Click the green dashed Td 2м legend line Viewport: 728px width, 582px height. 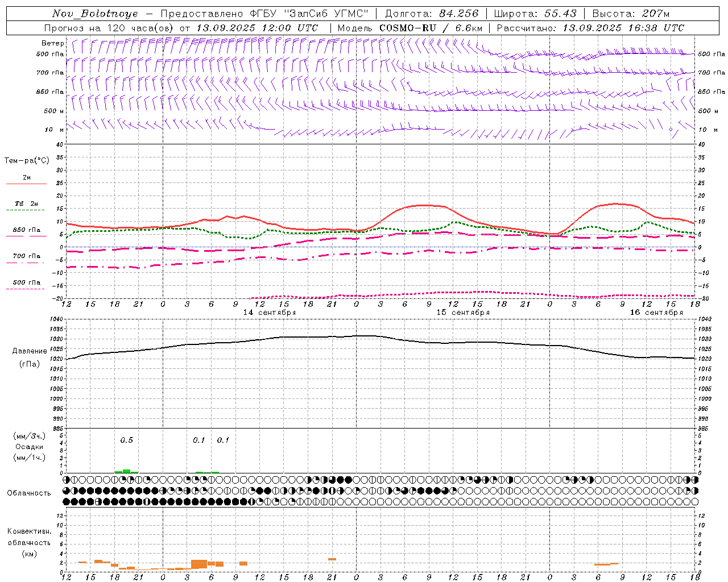[x=26, y=210]
